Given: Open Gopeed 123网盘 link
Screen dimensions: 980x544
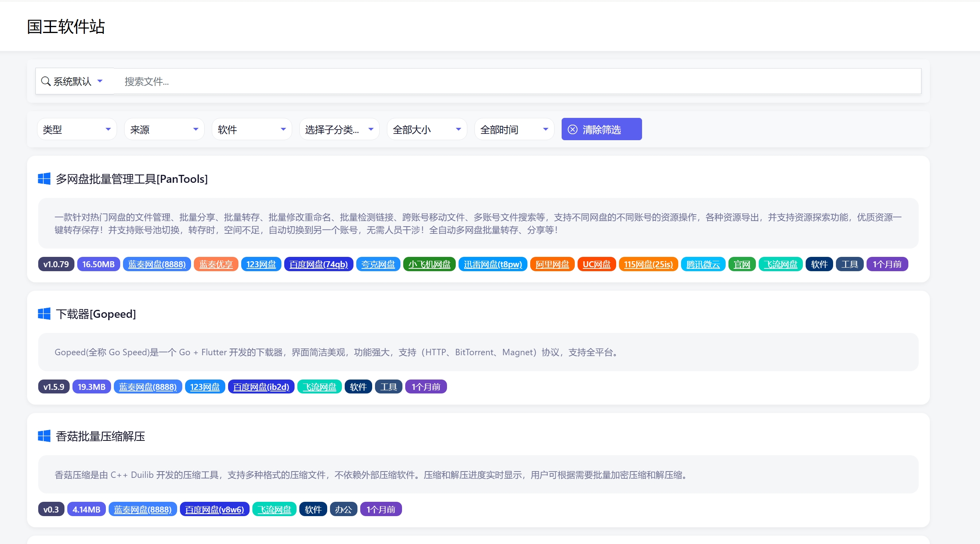Looking at the screenshot, I should pos(205,387).
